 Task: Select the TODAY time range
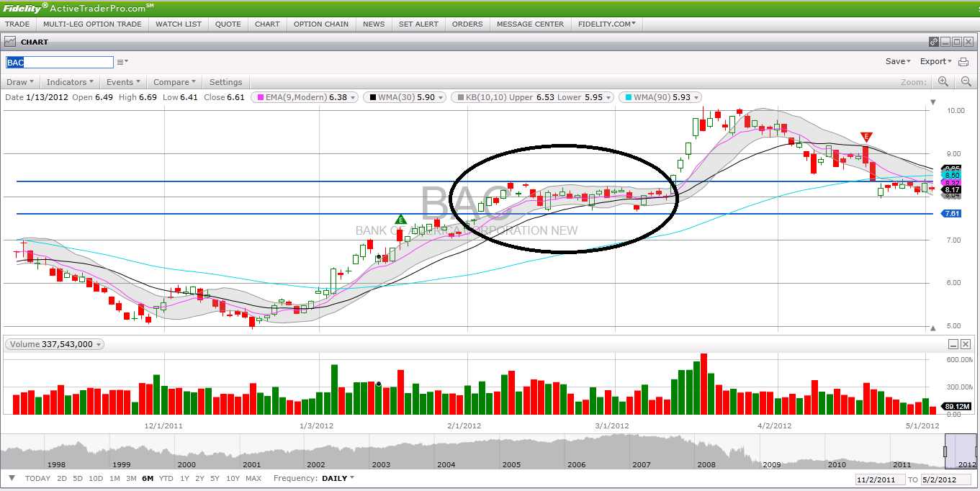[37, 478]
